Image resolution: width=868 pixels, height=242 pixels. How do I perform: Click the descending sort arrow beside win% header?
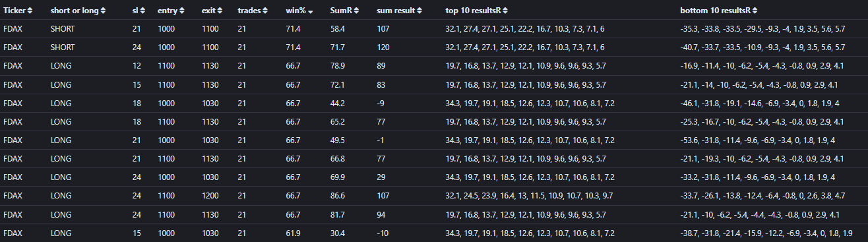(311, 11)
